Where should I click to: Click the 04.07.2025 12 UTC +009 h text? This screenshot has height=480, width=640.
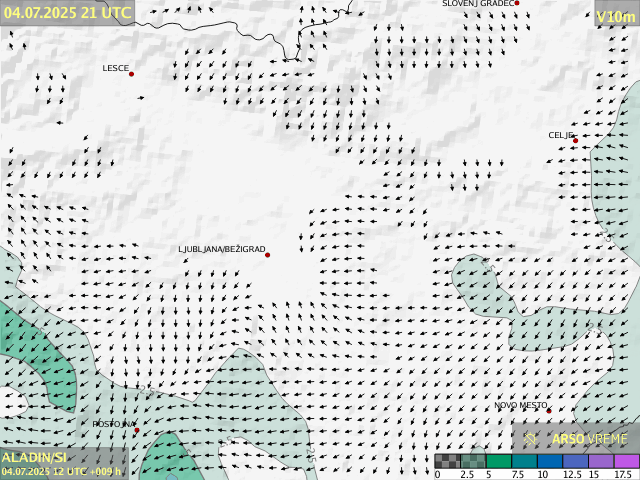[61, 471]
